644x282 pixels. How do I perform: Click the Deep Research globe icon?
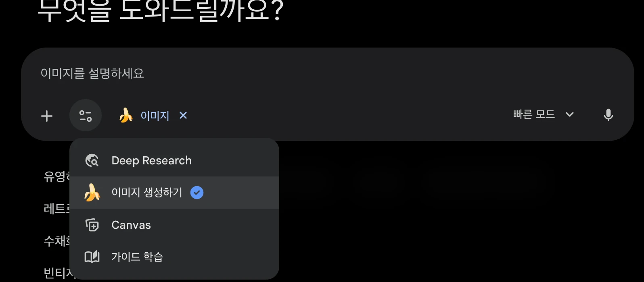[x=92, y=160]
